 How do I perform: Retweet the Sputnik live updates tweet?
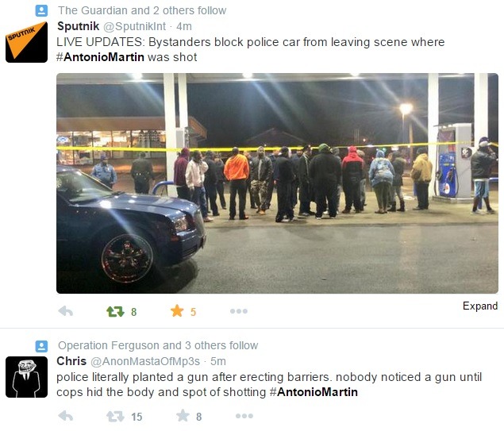click(x=115, y=311)
